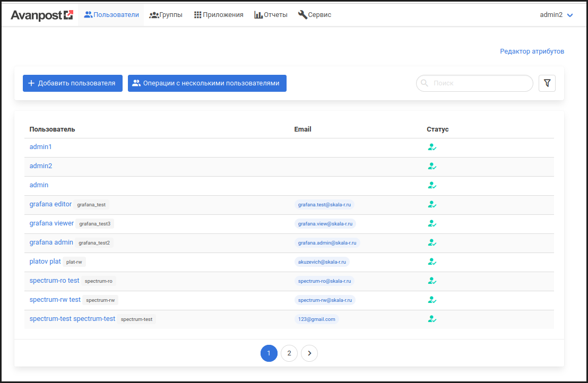Click Добавить пользователя button
Viewport: 588px width, 383px height.
tap(72, 83)
